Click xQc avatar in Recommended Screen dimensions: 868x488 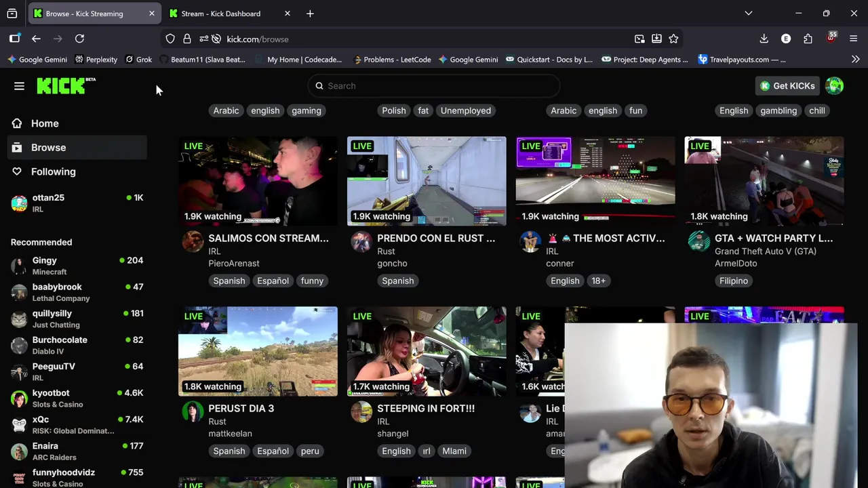19,424
